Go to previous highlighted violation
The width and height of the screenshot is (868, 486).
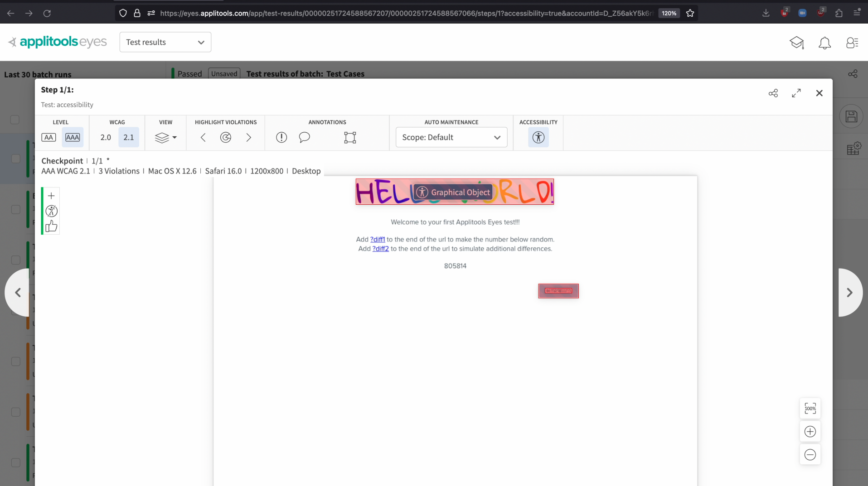click(203, 137)
